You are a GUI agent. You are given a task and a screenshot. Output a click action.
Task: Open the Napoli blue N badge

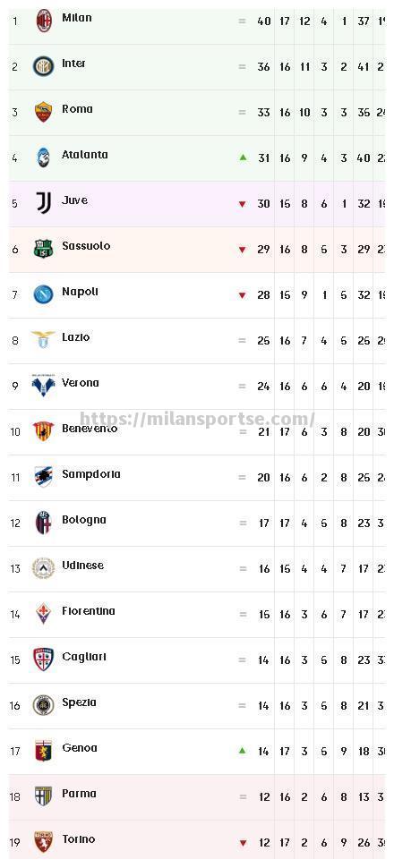[x=43, y=294]
